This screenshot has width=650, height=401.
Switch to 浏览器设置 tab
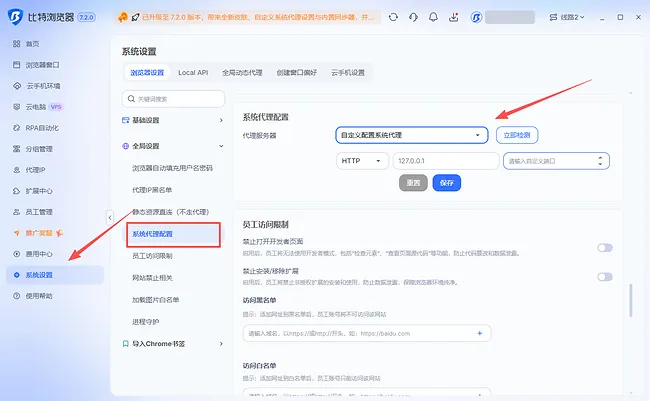point(147,73)
